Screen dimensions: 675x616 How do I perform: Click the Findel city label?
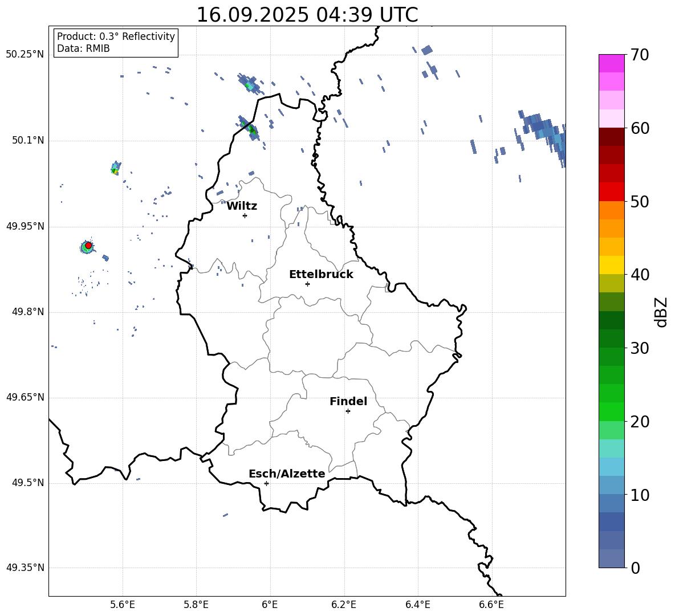pos(348,401)
